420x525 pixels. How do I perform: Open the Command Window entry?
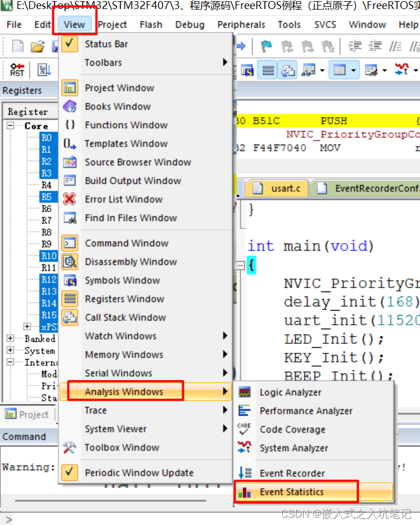(x=146, y=244)
